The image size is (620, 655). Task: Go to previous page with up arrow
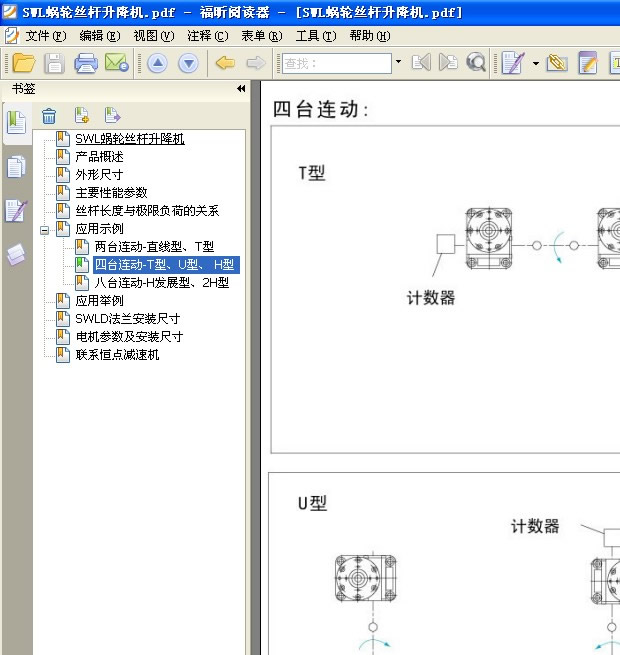pyautogui.click(x=157, y=63)
